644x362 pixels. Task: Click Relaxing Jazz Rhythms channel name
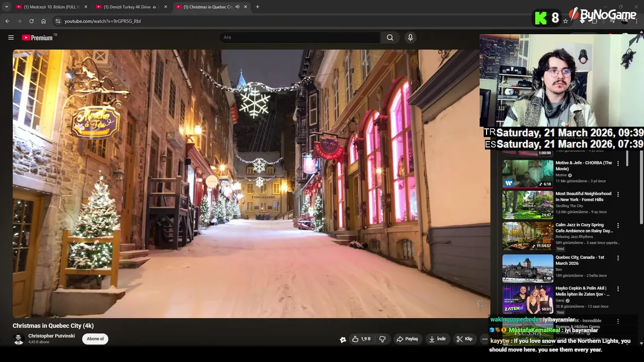575,237
